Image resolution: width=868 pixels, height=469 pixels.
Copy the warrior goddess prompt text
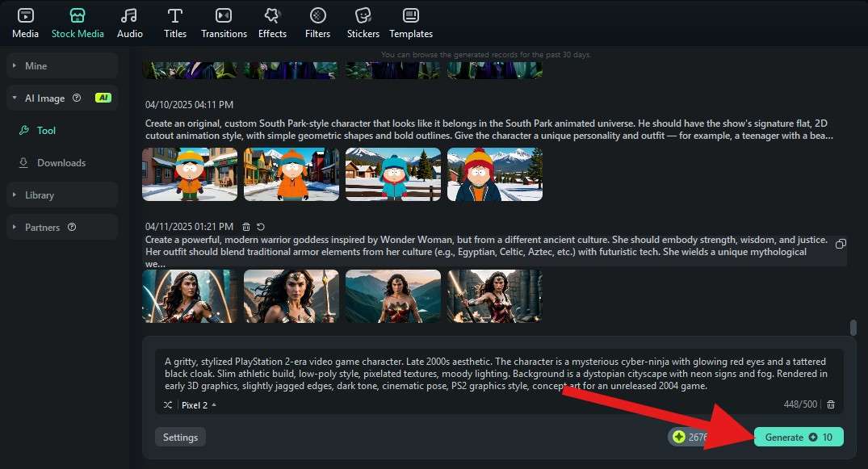click(841, 245)
